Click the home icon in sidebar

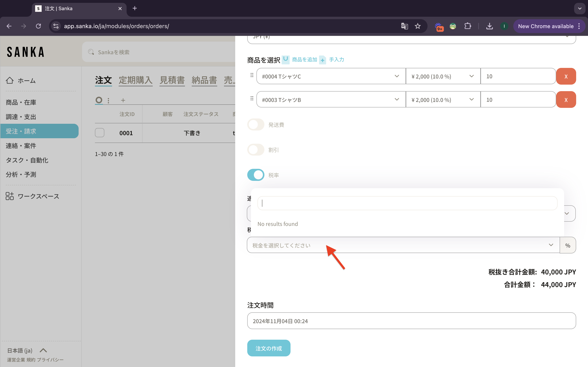10,80
